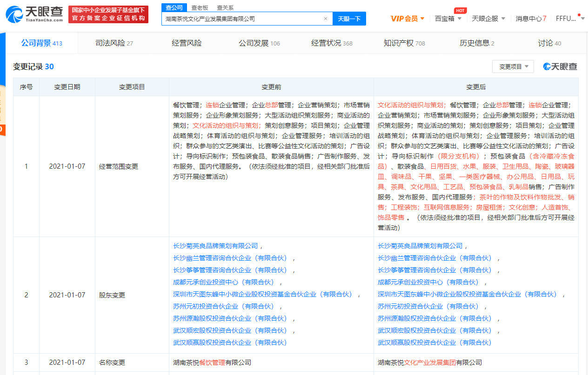Expand the VIP会员 dropdown menu
588x375 pixels.
point(407,19)
